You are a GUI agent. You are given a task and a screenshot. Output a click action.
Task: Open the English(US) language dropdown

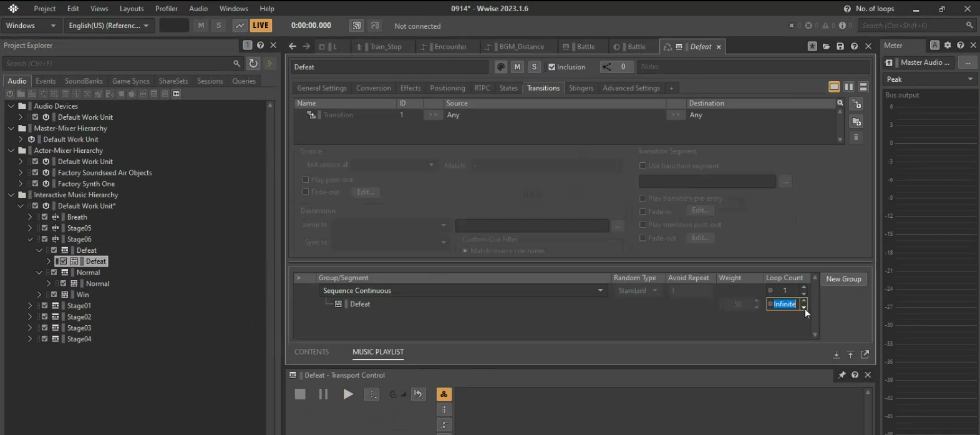pyautogui.click(x=109, y=26)
